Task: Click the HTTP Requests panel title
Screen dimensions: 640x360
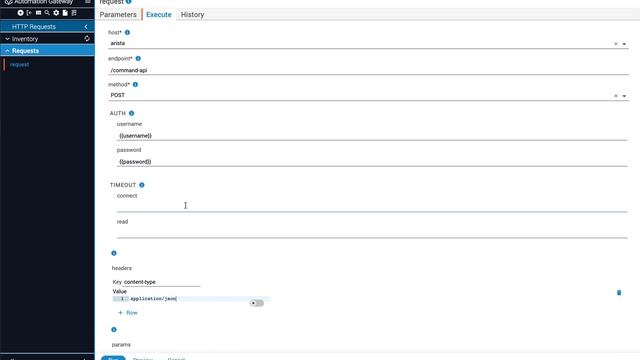Action: coord(34,27)
